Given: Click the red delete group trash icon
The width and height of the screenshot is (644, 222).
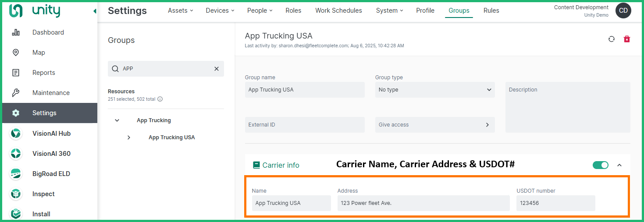Looking at the screenshot, I should tap(627, 39).
